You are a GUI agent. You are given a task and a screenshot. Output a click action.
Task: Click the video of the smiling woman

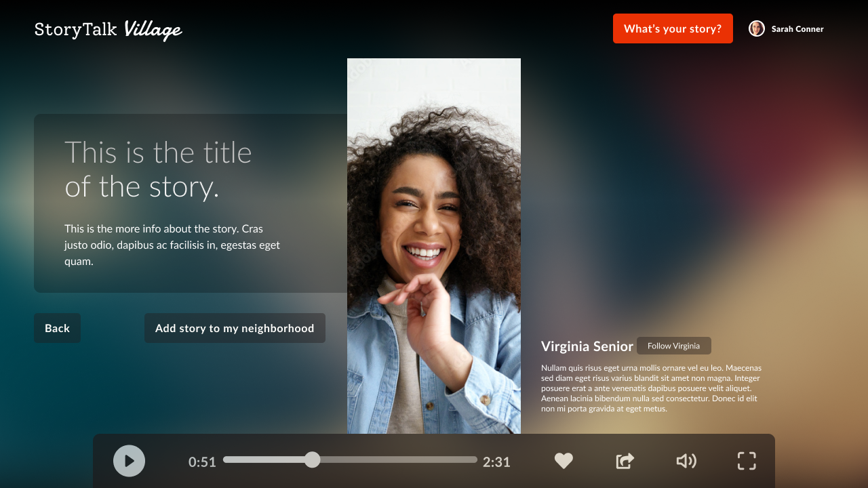click(x=434, y=245)
